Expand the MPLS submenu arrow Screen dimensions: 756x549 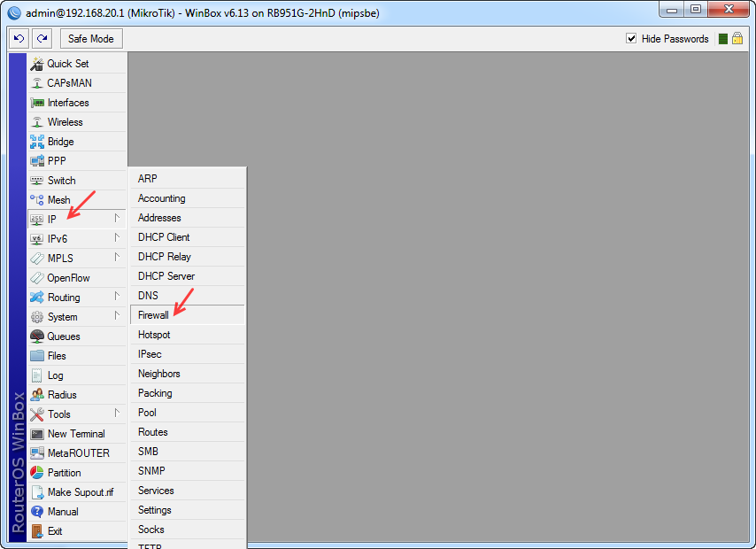coord(117,257)
